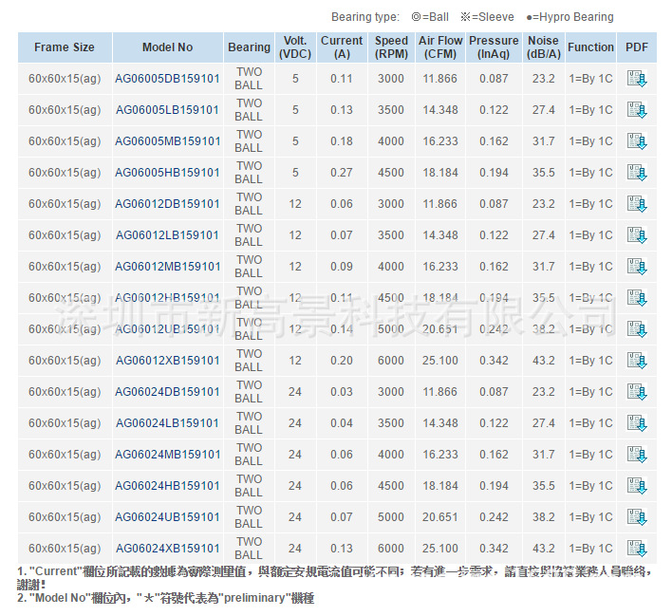Click the "Current" footnote text
Screen dimensions: 672x616
coord(334,578)
